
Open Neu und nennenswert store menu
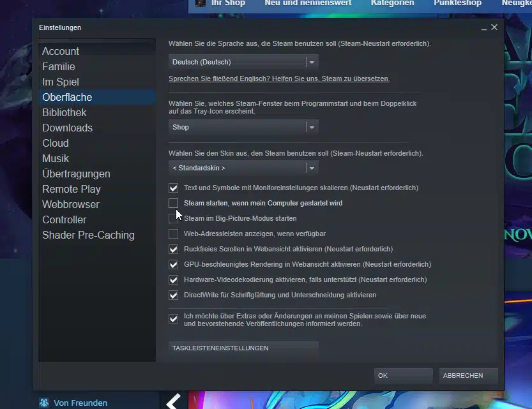(308, 3)
